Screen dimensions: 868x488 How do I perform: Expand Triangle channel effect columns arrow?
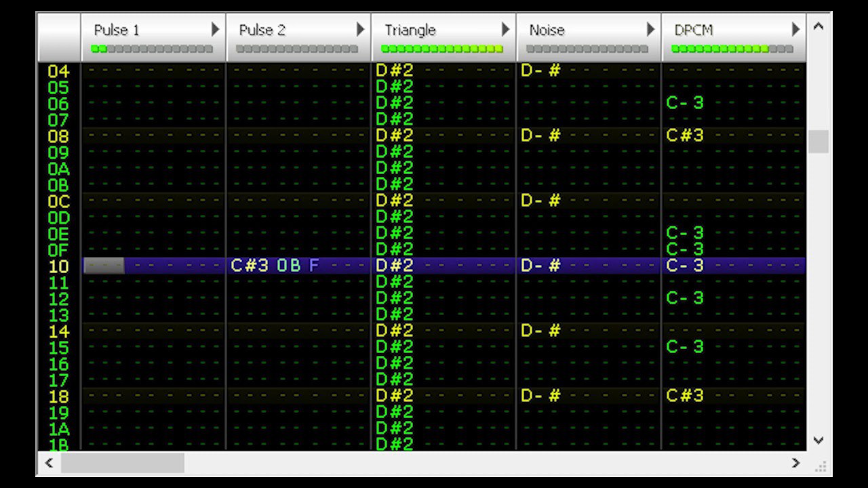tap(506, 29)
